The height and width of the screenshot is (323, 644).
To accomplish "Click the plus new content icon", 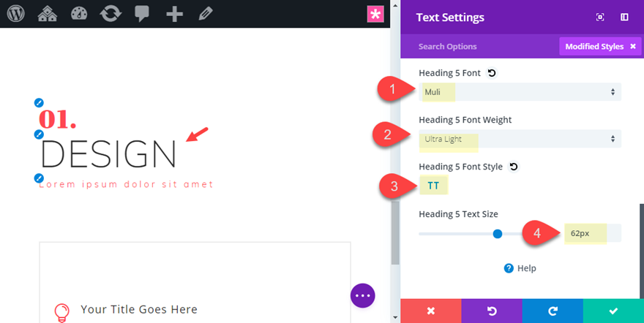I will (x=174, y=14).
